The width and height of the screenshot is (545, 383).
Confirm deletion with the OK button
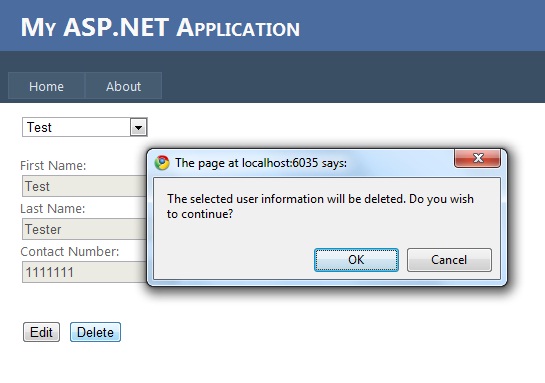pos(356,260)
